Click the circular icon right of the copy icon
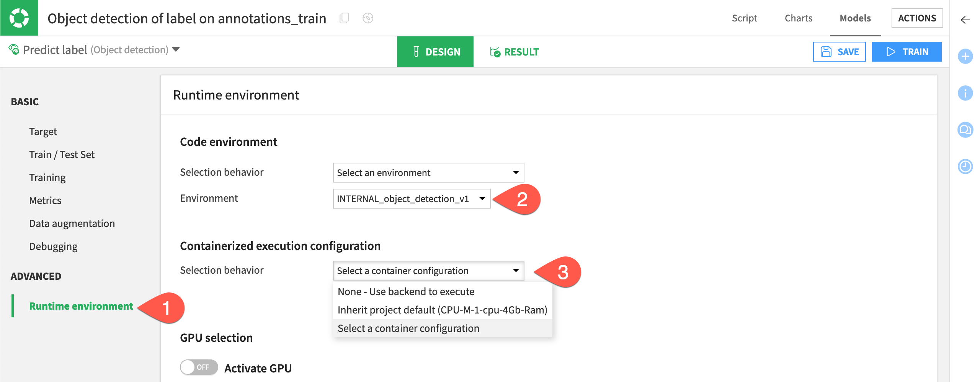Image resolution: width=980 pixels, height=382 pixels. point(368,18)
